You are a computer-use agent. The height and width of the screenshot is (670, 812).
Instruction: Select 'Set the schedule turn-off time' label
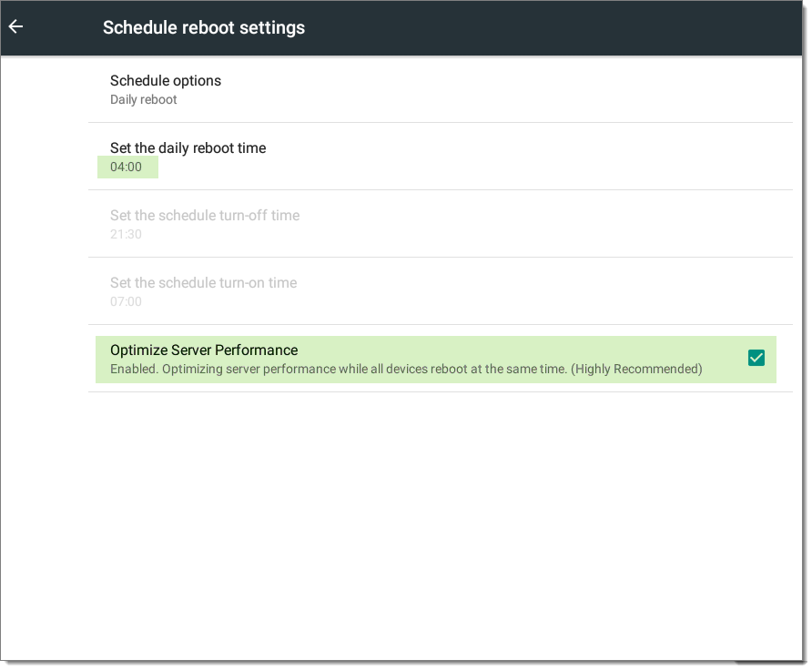pyautogui.click(x=205, y=216)
